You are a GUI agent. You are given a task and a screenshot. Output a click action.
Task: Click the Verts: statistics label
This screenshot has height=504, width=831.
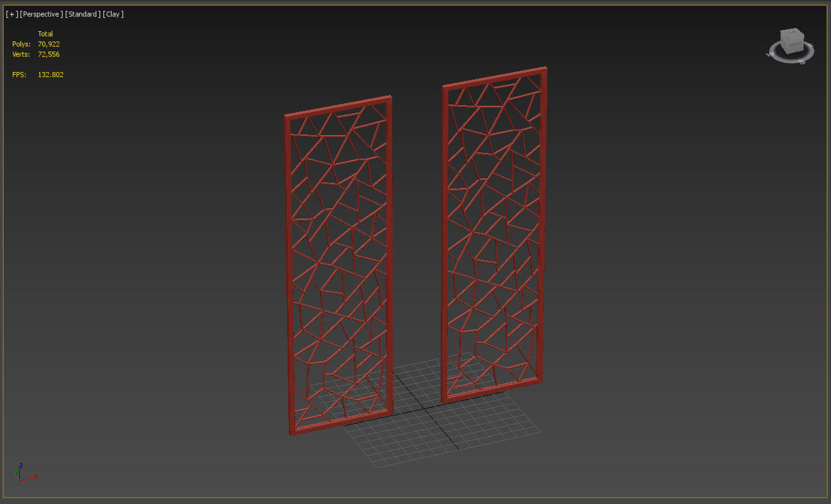click(21, 54)
